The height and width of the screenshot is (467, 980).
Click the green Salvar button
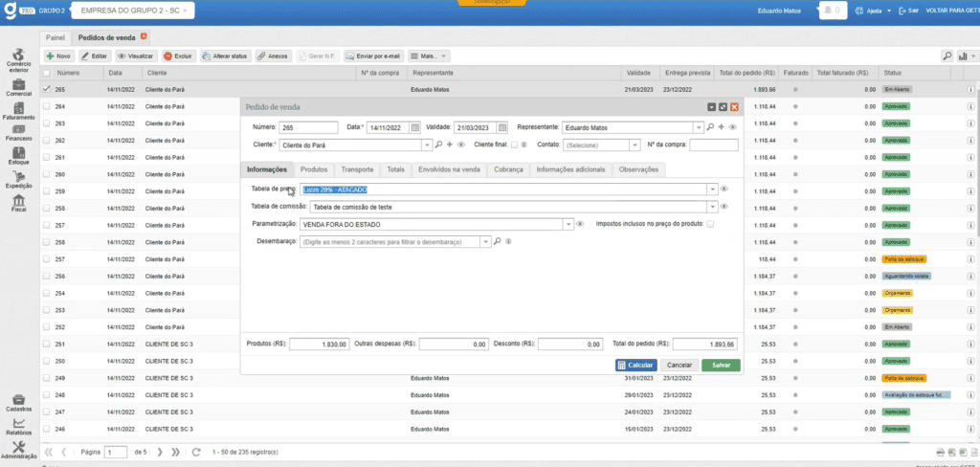click(x=720, y=365)
